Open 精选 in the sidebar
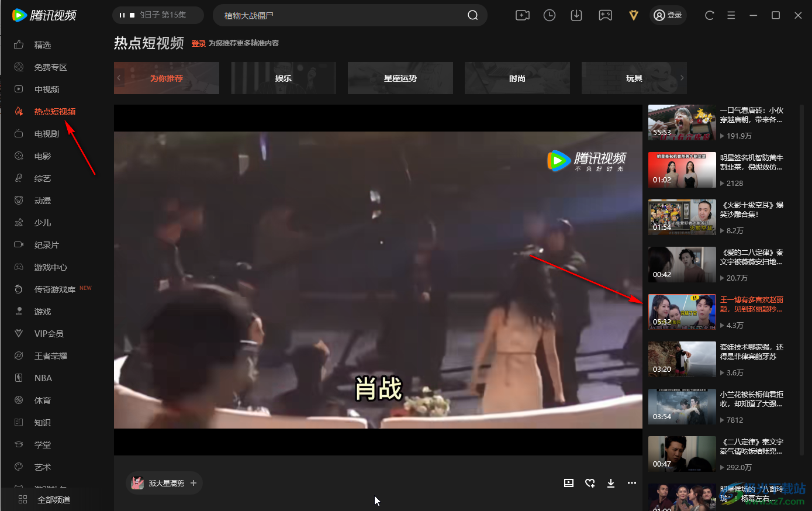Screen dimensions: 812x511 (43, 45)
